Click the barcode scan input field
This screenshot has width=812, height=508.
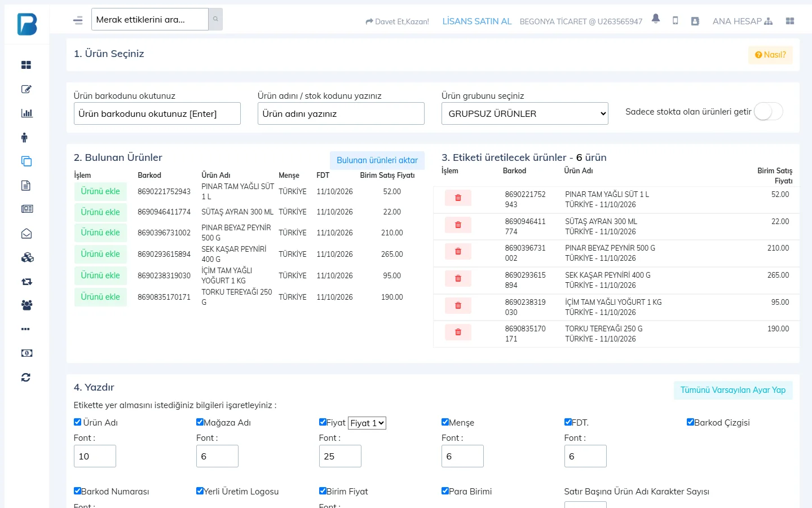(x=157, y=113)
